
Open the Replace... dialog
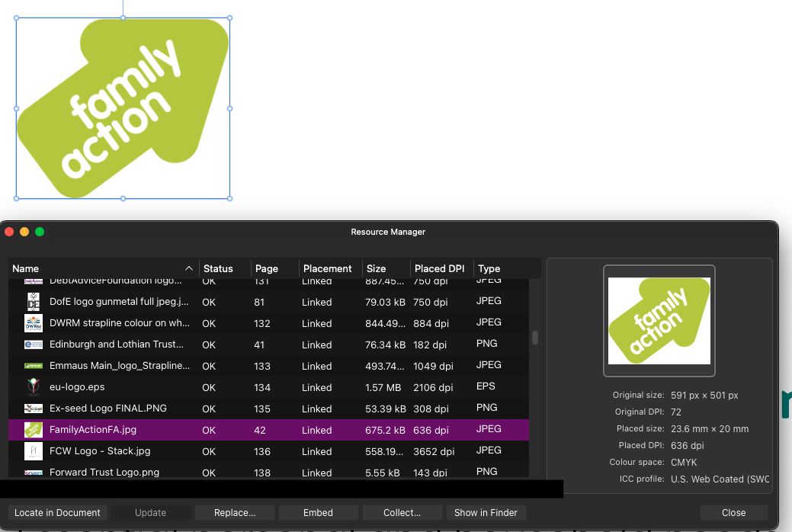point(235,512)
